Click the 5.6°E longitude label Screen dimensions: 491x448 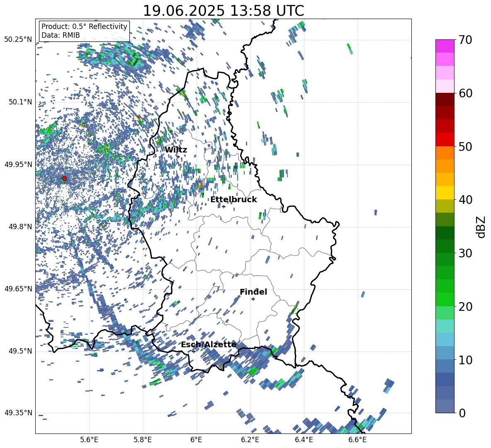tap(89, 440)
